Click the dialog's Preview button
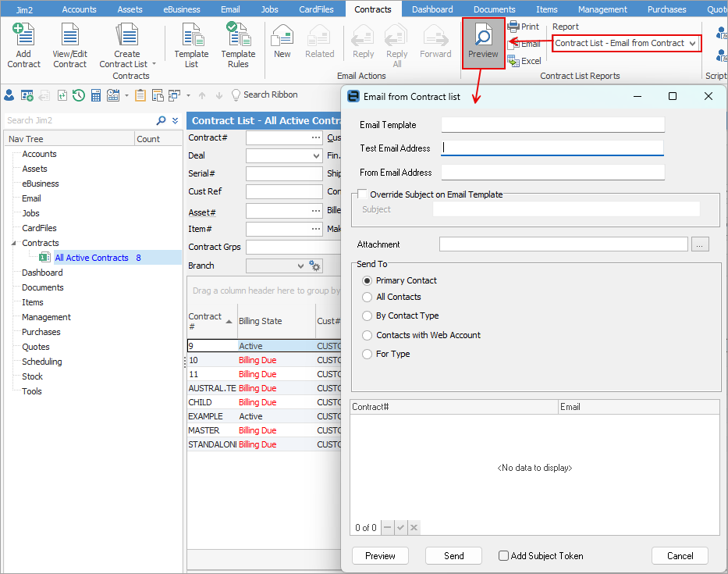 tap(380, 556)
